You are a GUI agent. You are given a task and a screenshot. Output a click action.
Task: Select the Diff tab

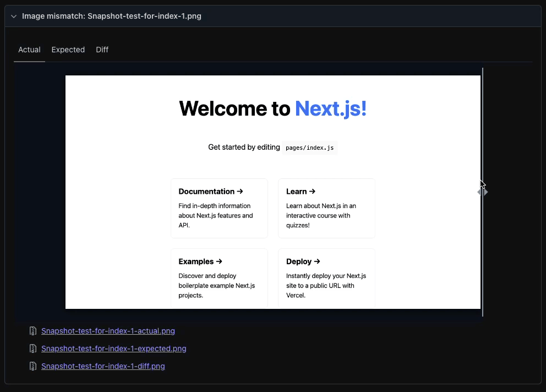(x=102, y=50)
